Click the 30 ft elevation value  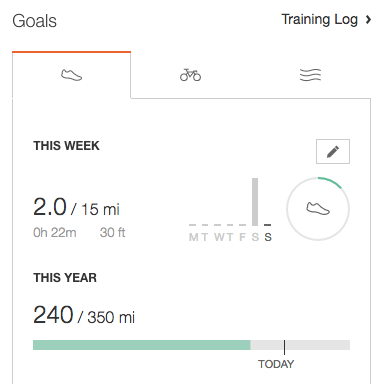point(112,233)
